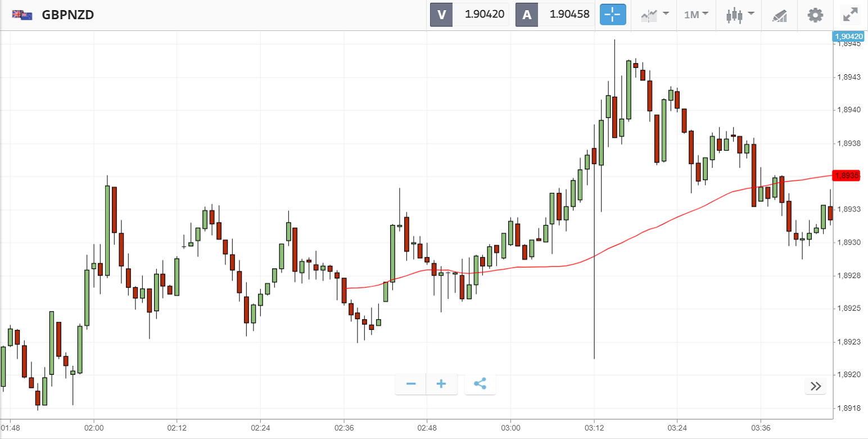
Task: Zoom out the chart with minus
Action: pyautogui.click(x=411, y=384)
